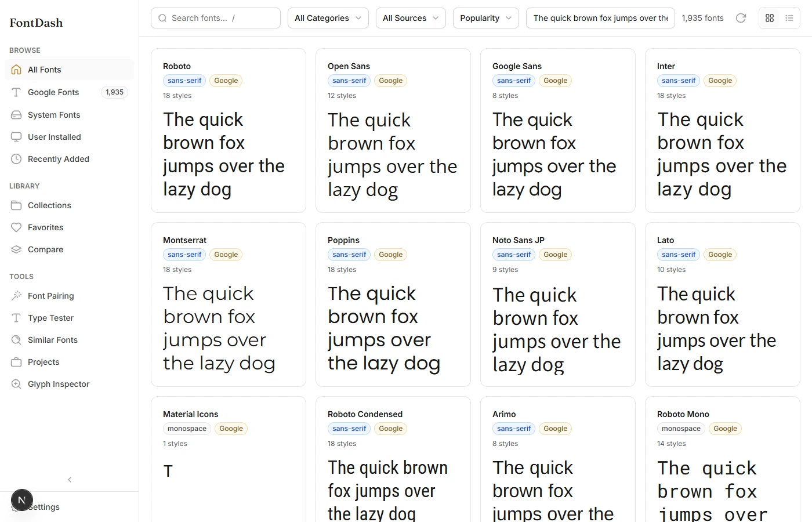Toggle the Favorites section
The width and height of the screenshot is (812, 522).
[45, 227]
